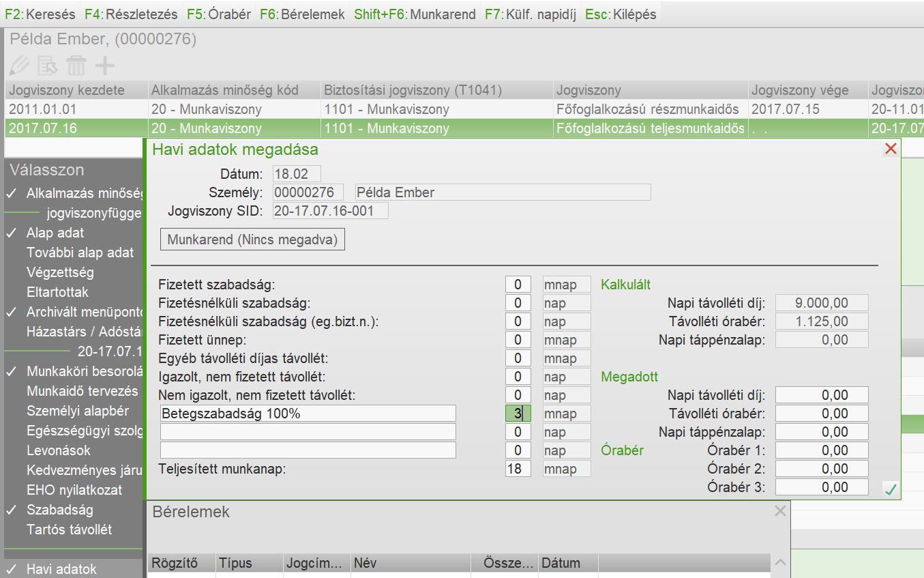This screenshot has width=924, height=578.
Task: Click Fizetett ünnep value field
Action: 518,340
